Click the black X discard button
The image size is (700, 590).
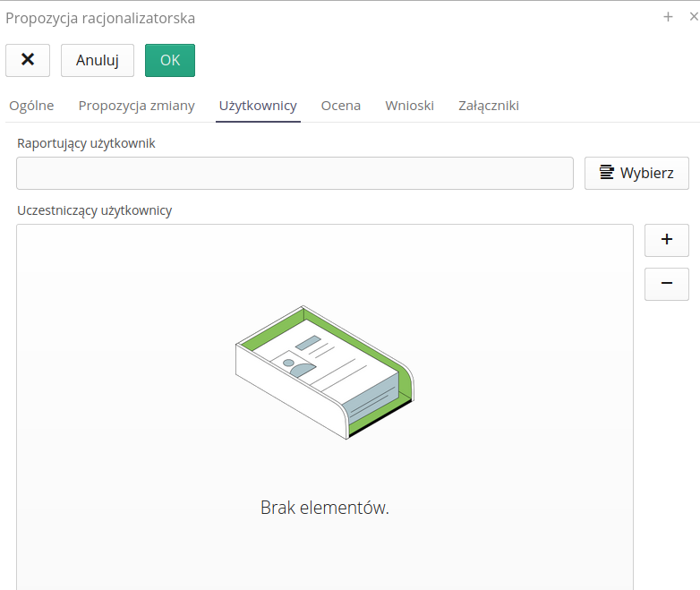[28, 60]
